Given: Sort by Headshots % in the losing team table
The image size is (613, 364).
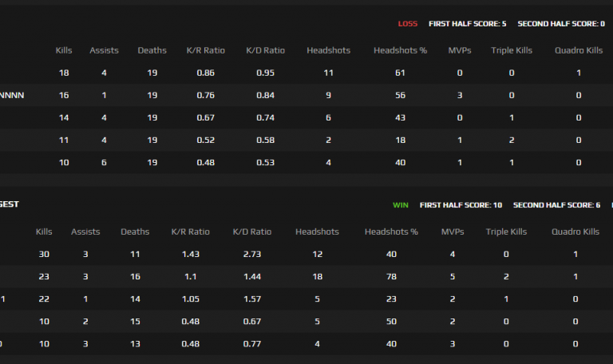Looking at the screenshot, I should [400, 50].
